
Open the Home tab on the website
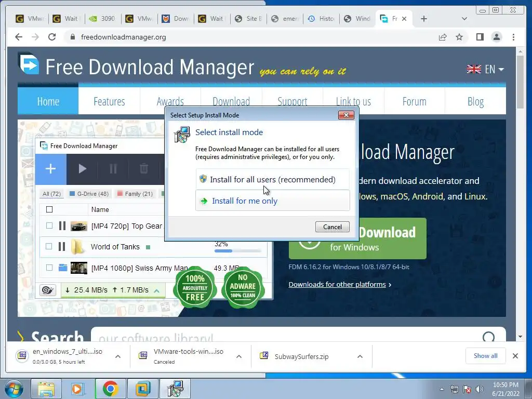coord(48,101)
